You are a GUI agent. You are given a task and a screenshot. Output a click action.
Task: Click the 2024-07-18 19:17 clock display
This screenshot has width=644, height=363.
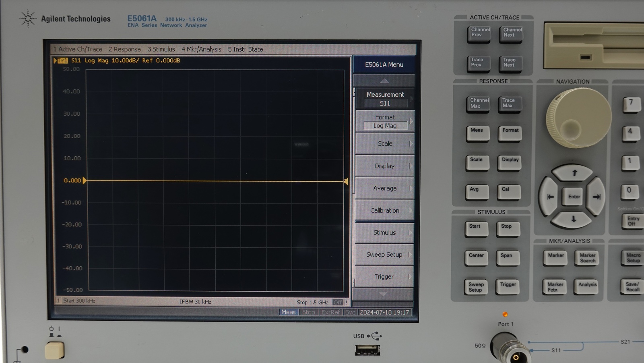point(385,312)
